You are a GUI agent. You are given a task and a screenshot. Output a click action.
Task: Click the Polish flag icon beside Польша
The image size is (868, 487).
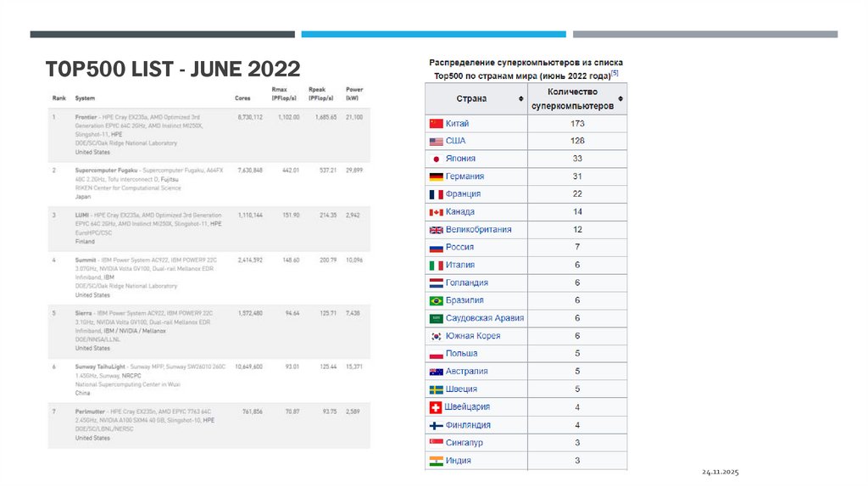point(437,354)
